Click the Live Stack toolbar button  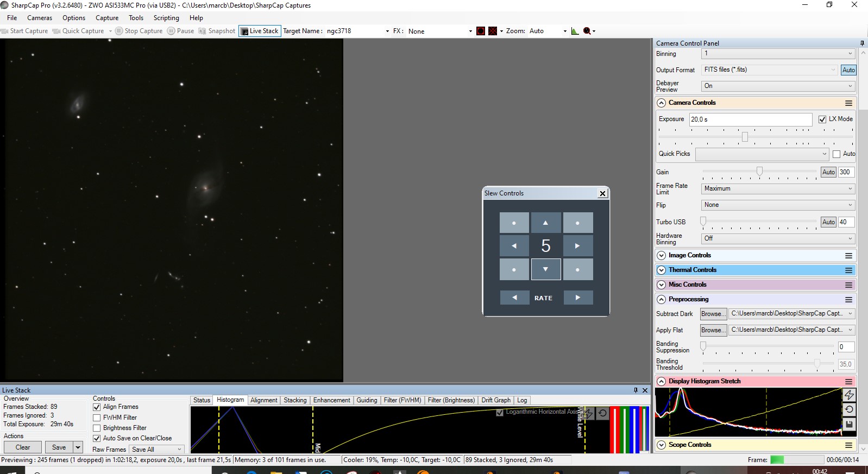(260, 31)
